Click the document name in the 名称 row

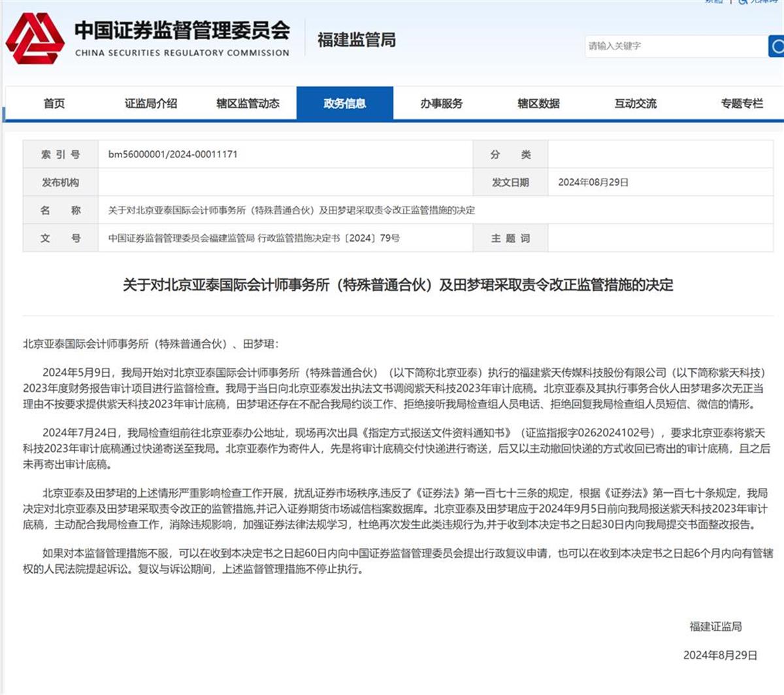pyautogui.click(x=291, y=210)
